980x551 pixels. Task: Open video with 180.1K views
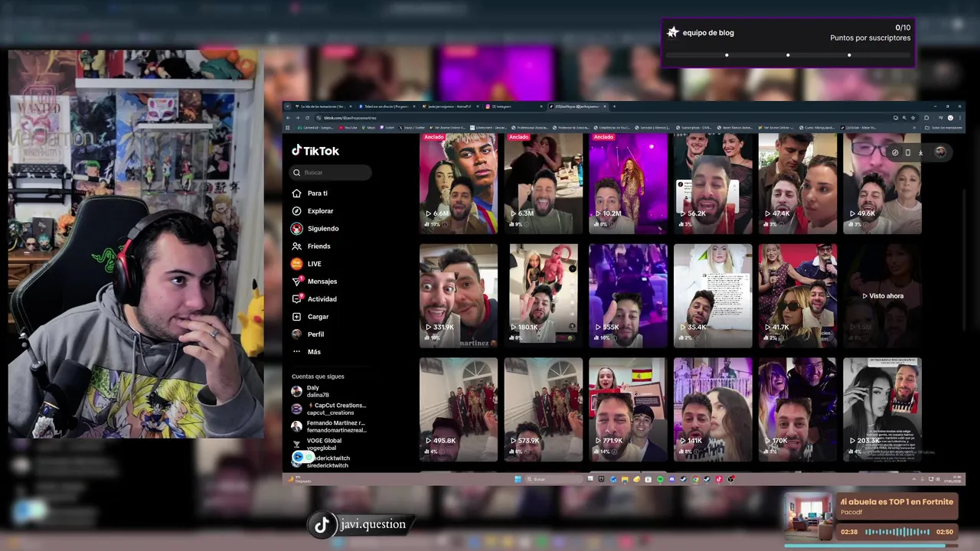543,296
